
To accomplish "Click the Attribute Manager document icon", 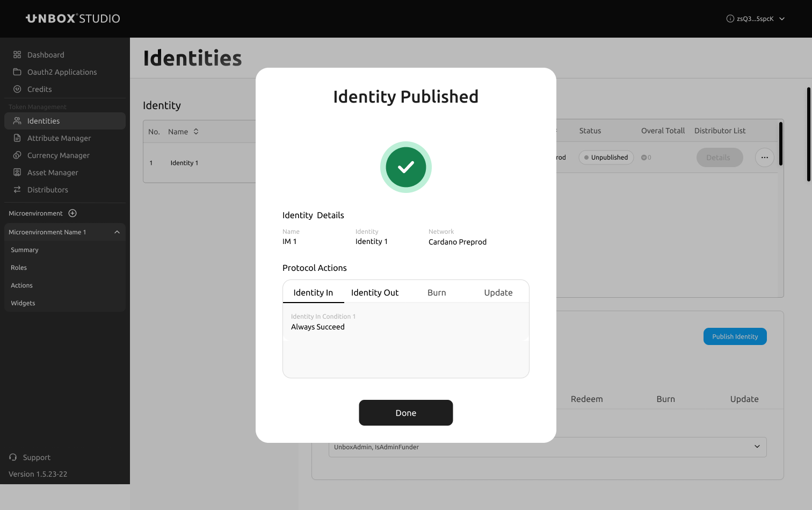I will pyautogui.click(x=17, y=138).
